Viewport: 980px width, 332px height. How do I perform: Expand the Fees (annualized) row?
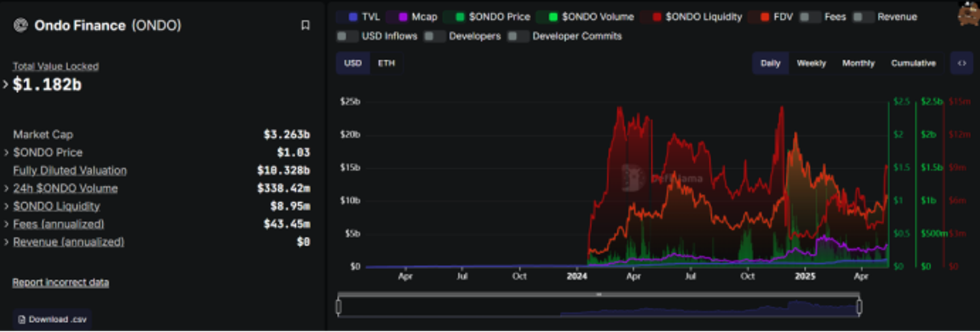(x=6, y=224)
